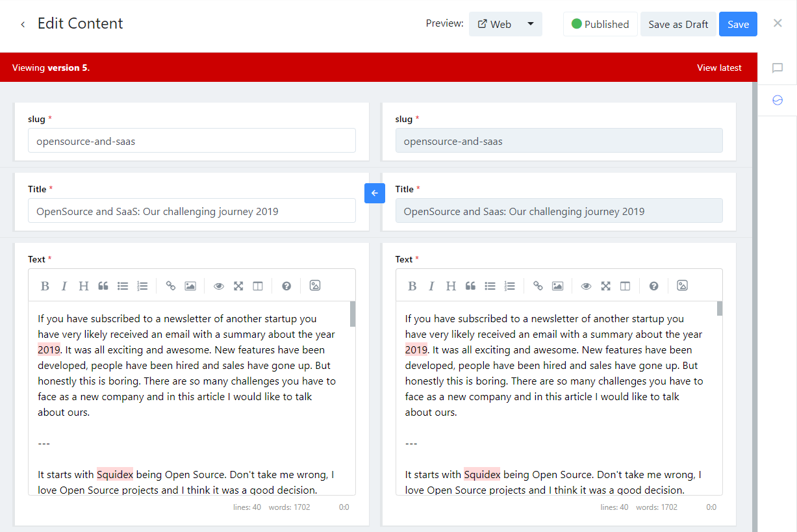The image size is (797, 532).
Task: Copy field value using the blue arrow button
Action: [x=375, y=193]
